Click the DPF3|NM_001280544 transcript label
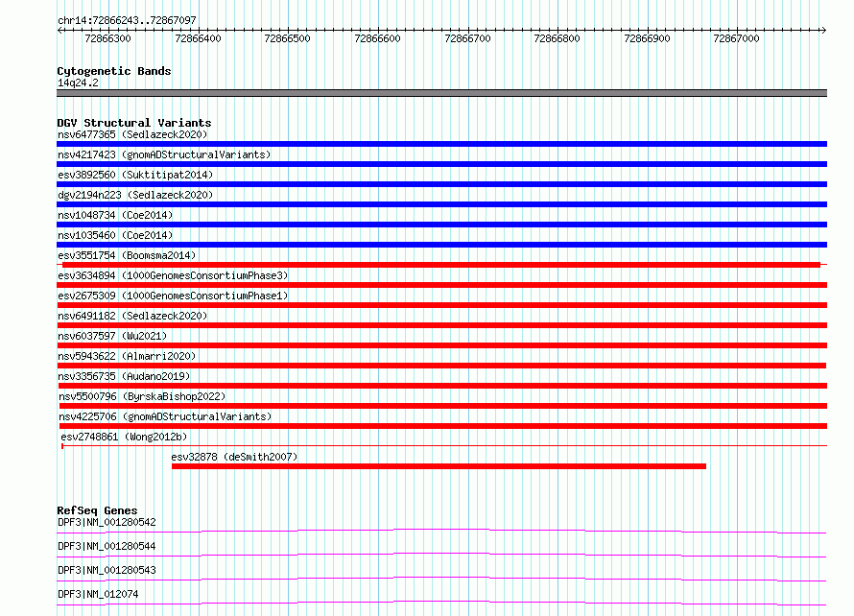The height and width of the screenshot is (616, 854). [107, 546]
